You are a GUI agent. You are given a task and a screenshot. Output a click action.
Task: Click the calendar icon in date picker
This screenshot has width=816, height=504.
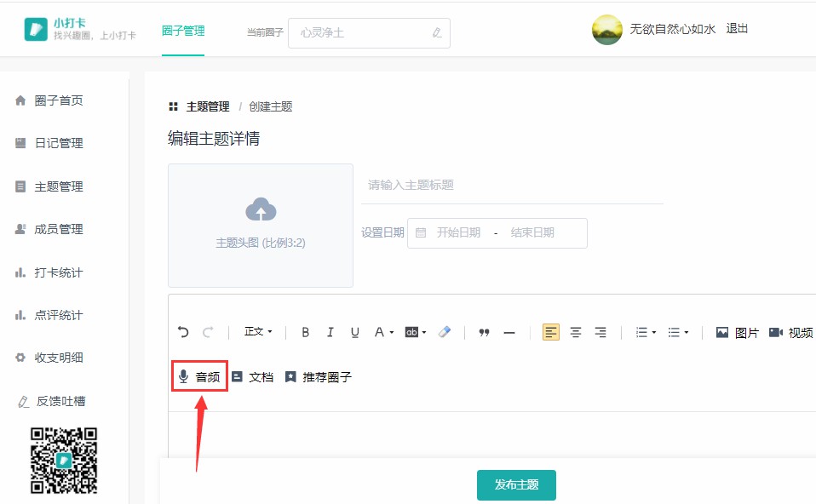pos(421,232)
